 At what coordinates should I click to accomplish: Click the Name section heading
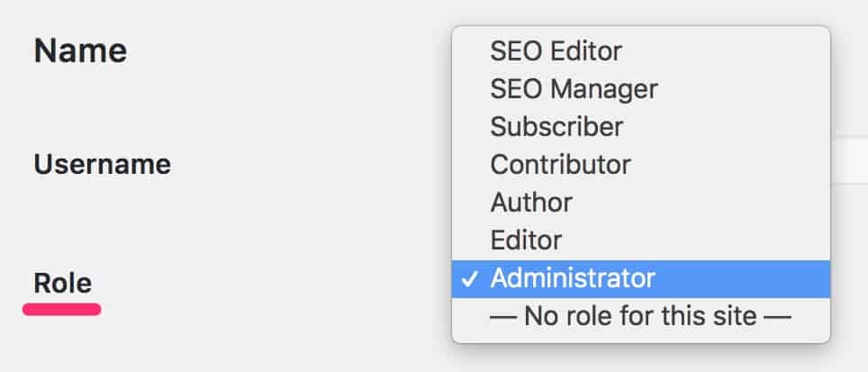(x=80, y=51)
